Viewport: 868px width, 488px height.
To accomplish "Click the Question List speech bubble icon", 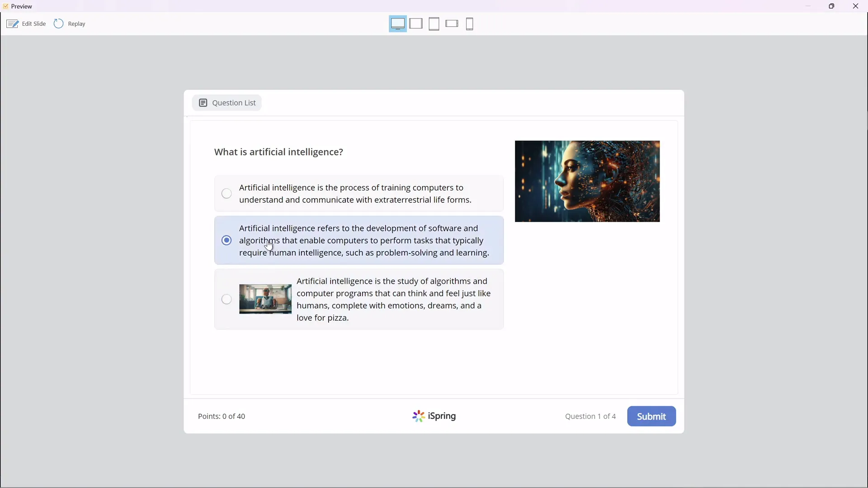I will tap(203, 103).
